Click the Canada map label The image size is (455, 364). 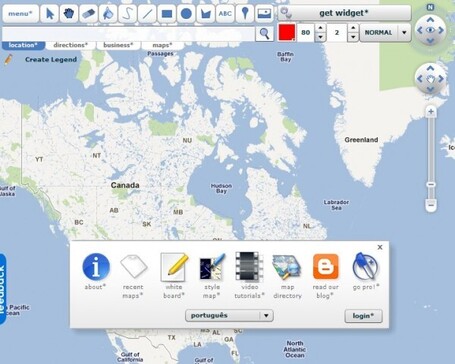pos(125,185)
